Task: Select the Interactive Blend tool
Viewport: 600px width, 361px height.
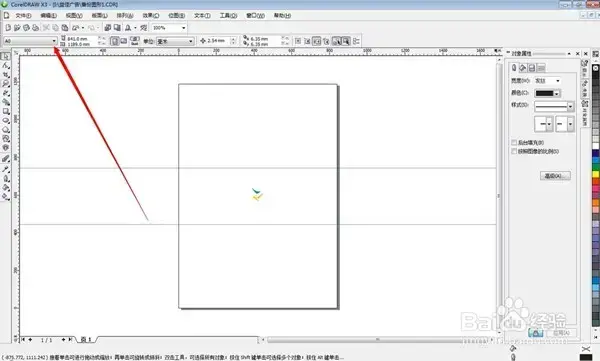Action: tap(5, 159)
